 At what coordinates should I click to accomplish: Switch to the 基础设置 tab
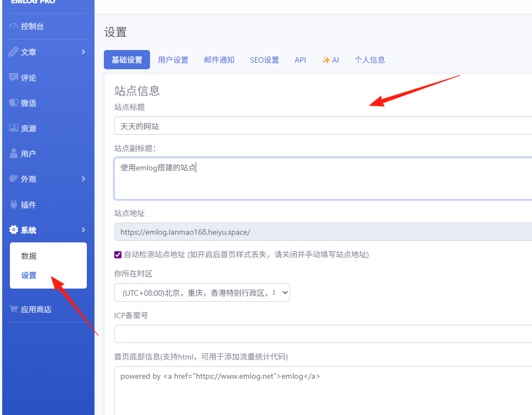click(127, 60)
